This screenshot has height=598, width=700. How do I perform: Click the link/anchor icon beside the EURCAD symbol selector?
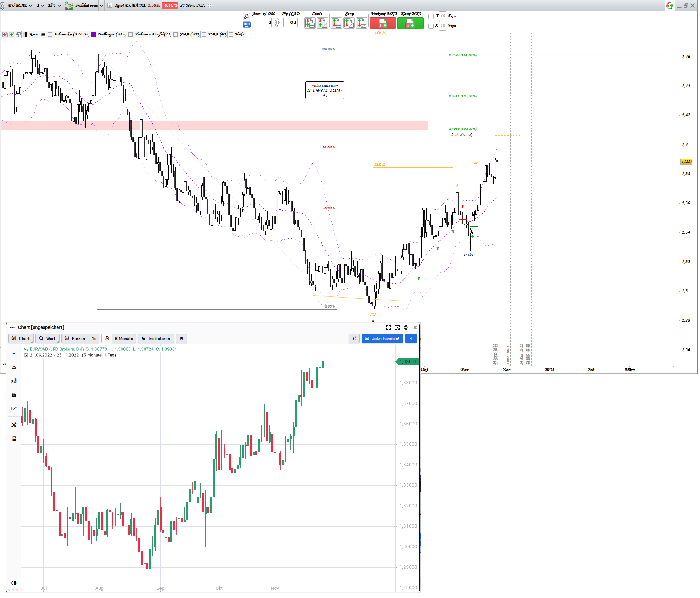coord(3,6)
